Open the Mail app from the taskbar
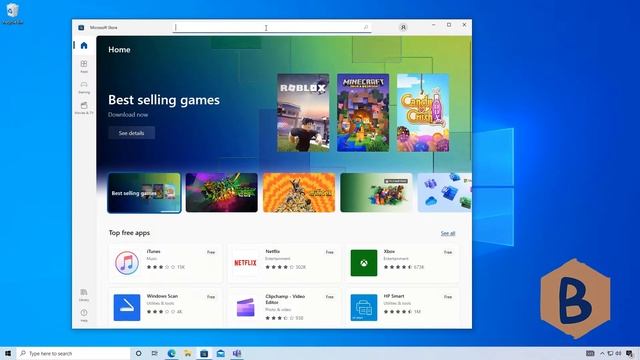The width and height of the screenshot is (640, 360). coord(220,353)
